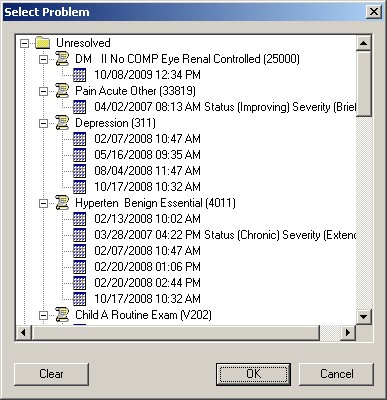
Task: Click vertical scrollbar down arrow
Action: click(364, 317)
